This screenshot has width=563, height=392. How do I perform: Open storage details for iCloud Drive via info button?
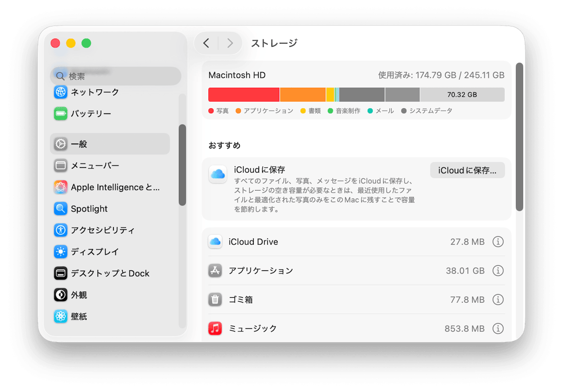coord(498,242)
